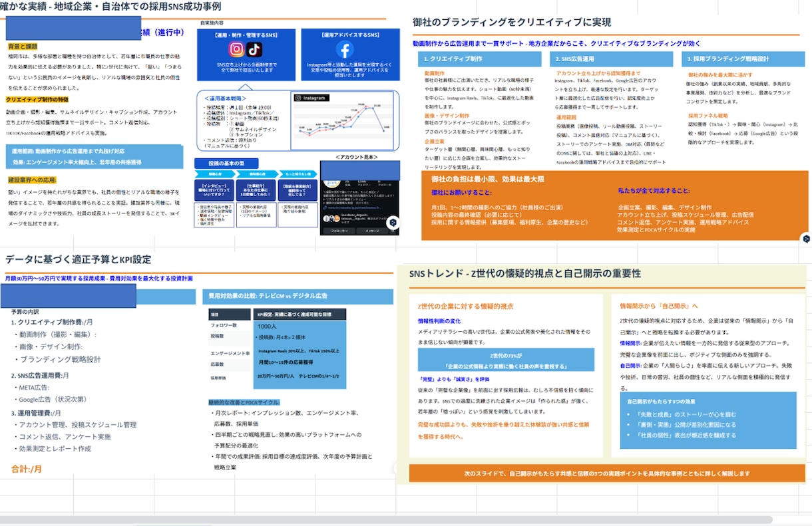Click the 合計:/月 total line
This screenshot has height=526, width=812.
tap(27, 469)
